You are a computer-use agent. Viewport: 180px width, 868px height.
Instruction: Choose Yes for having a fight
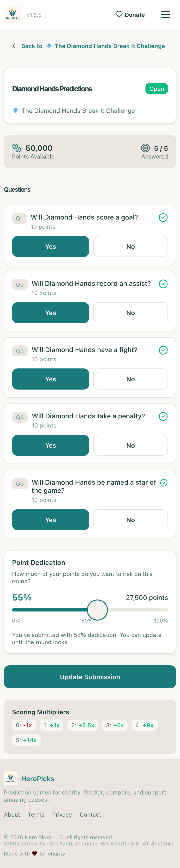coord(50,379)
